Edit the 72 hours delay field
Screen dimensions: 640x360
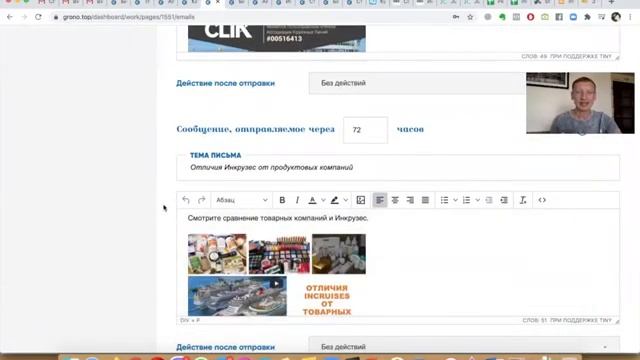point(365,130)
